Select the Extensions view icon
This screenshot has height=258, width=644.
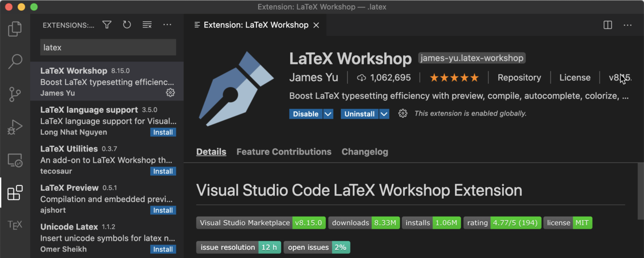pyautogui.click(x=15, y=192)
